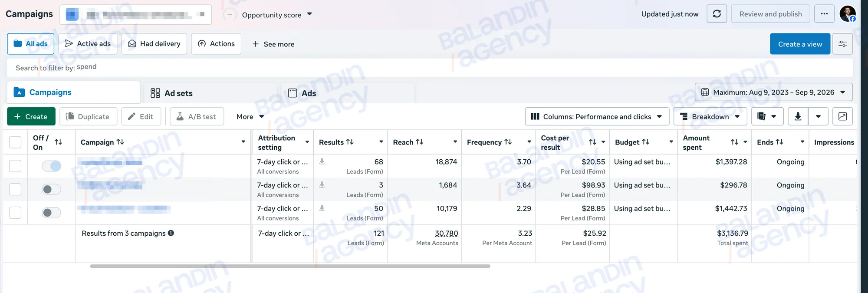Tick the checkbox for the 3-leads campaign
This screenshot has height=293, width=868.
point(15,189)
